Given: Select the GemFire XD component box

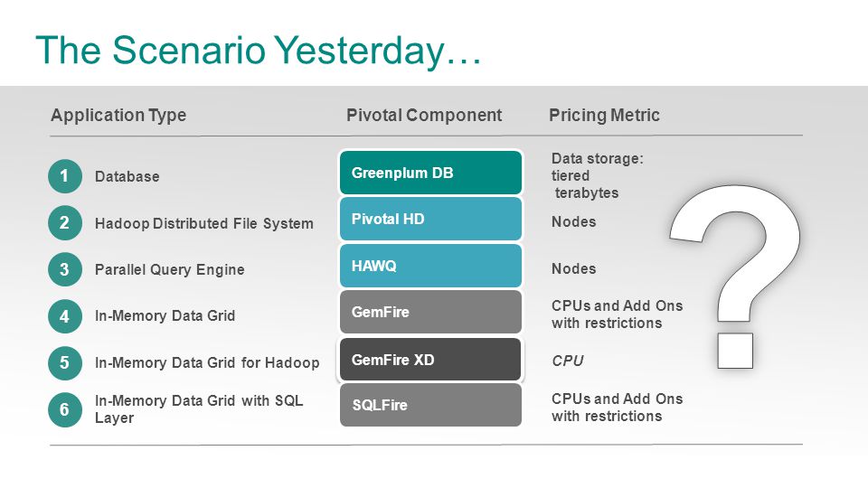Looking at the screenshot, I should (430, 360).
